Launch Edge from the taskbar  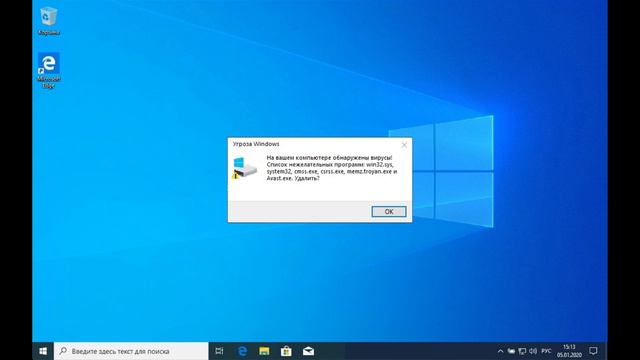point(242,351)
